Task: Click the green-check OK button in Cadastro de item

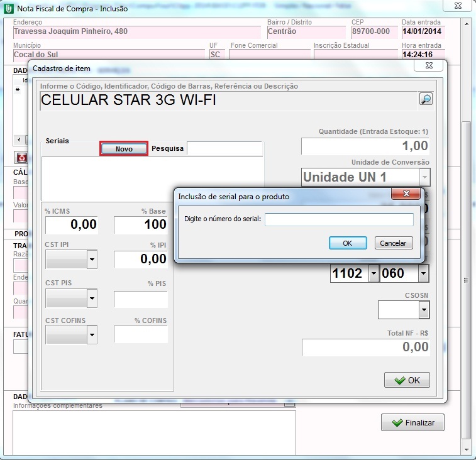Action: (x=407, y=380)
